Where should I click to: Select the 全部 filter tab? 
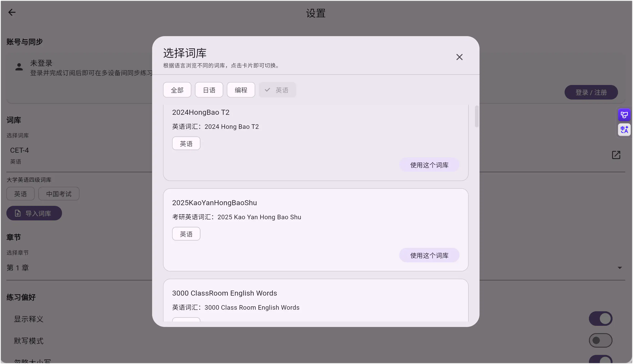(177, 90)
